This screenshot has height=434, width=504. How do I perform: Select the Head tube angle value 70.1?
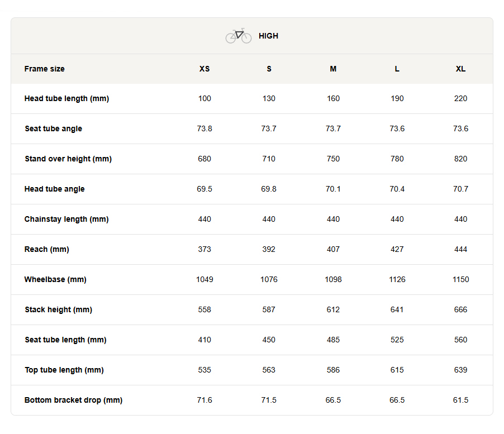coord(333,189)
